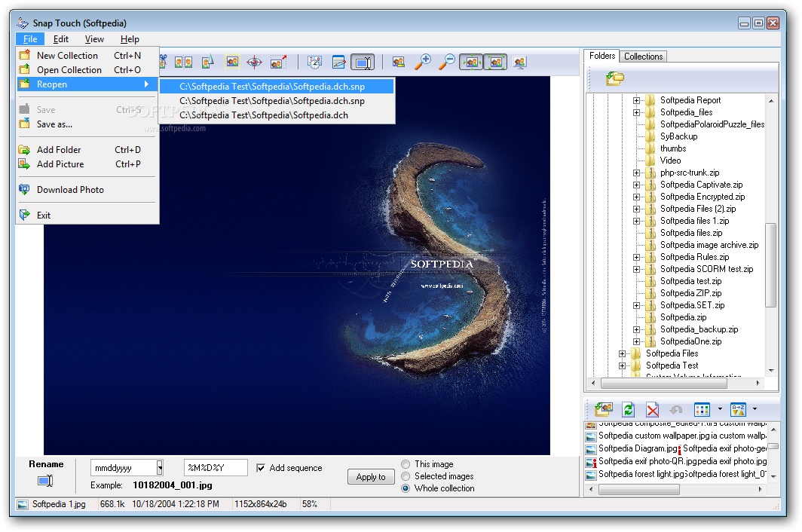Click the red X delete file icon
802x532 pixels.
click(652, 410)
